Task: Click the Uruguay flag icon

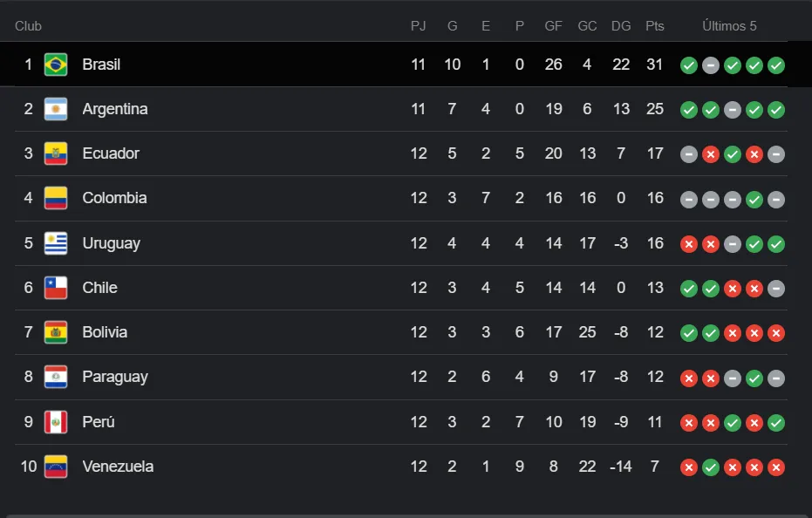Action: (56, 243)
